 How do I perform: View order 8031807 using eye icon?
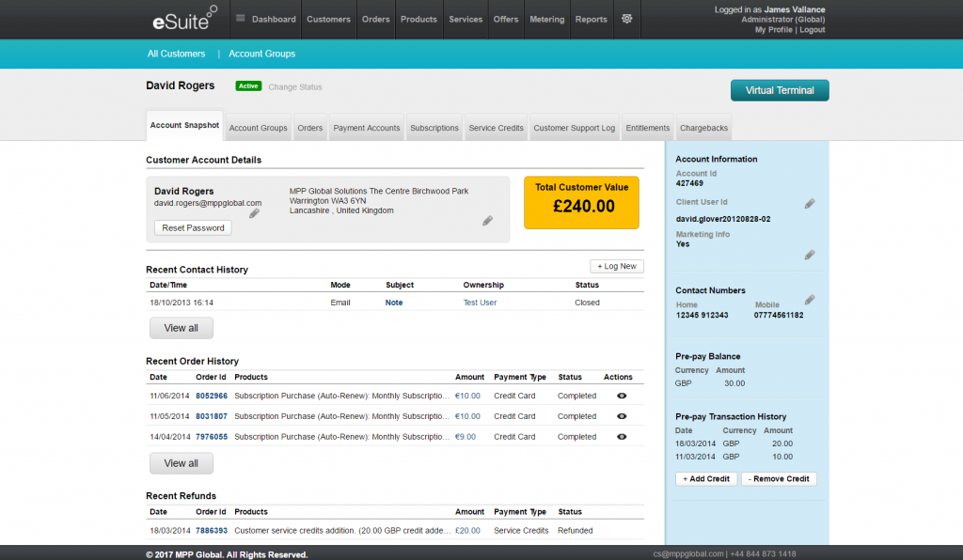point(621,416)
